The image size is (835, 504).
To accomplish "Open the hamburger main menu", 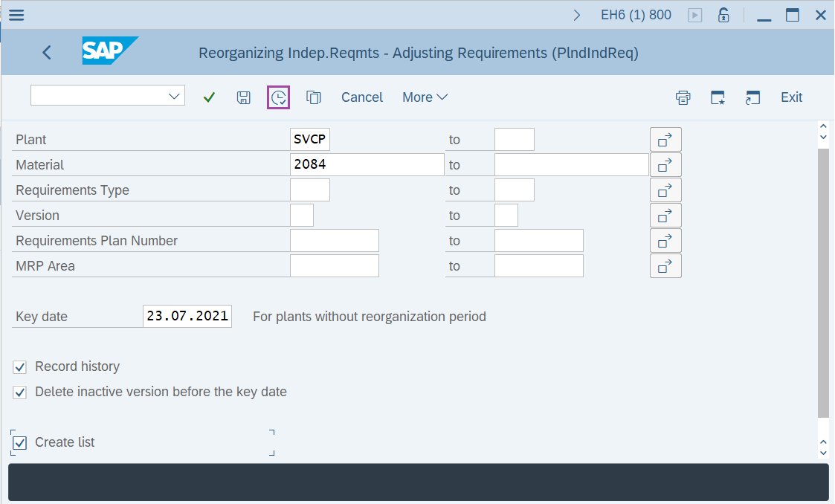I will coord(16,15).
